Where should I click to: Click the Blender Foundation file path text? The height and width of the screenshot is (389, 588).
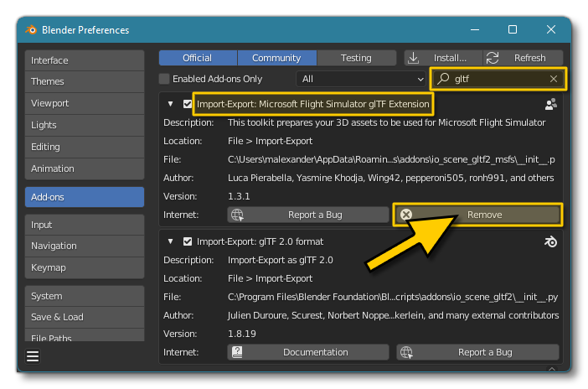click(393, 297)
